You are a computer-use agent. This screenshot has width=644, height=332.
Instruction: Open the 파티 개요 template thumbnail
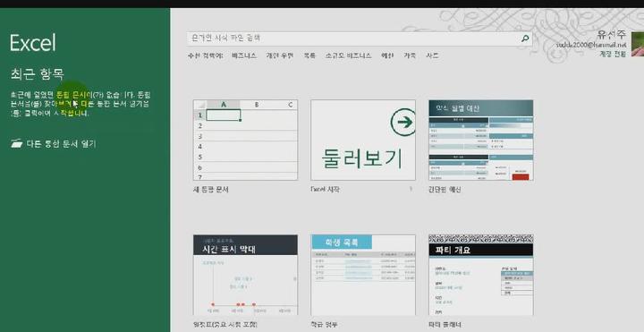481,275
